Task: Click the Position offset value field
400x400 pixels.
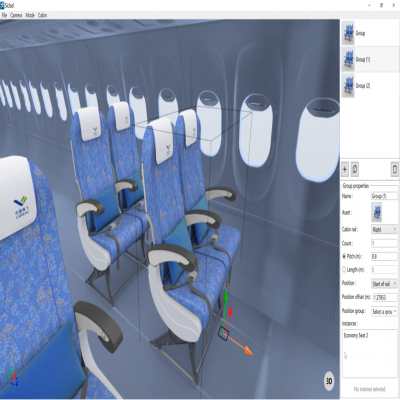Action: pos(385,297)
